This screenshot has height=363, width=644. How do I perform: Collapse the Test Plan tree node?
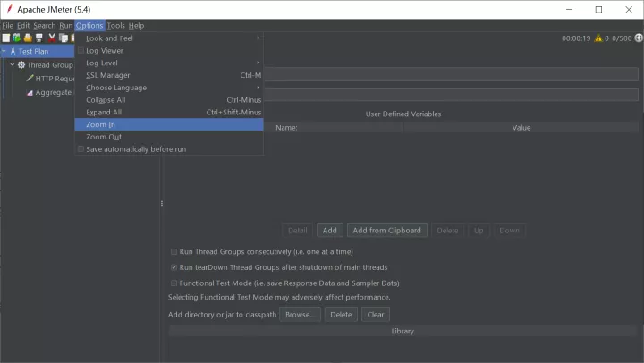[4, 51]
